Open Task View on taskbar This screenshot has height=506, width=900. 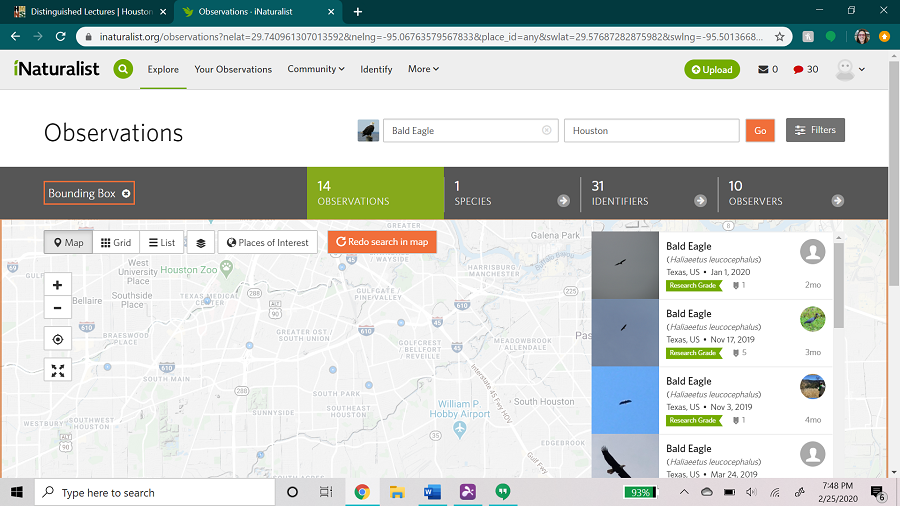click(326, 492)
